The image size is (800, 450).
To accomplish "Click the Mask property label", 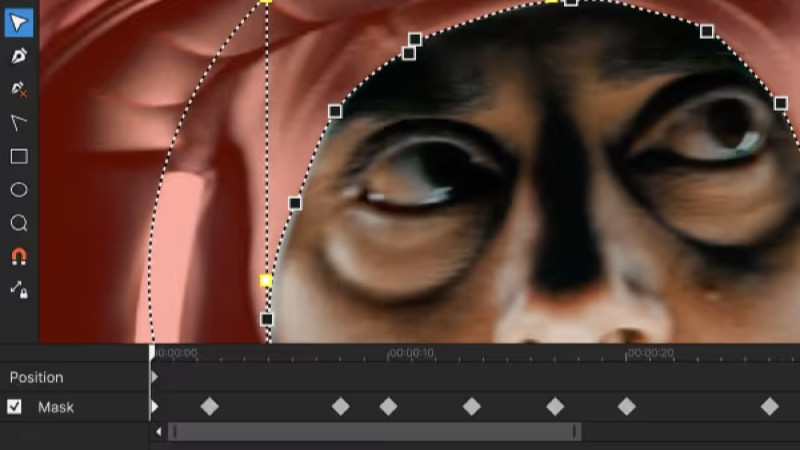I will (x=56, y=407).
